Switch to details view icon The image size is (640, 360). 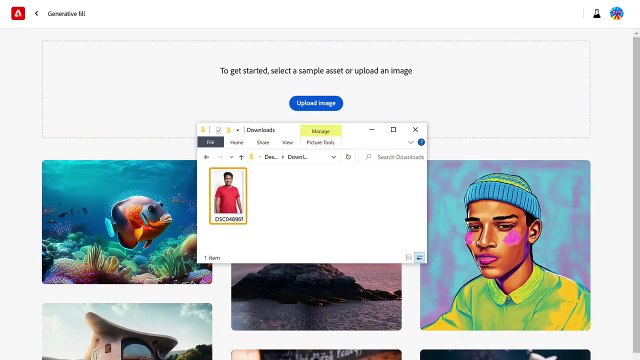[x=409, y=257]
